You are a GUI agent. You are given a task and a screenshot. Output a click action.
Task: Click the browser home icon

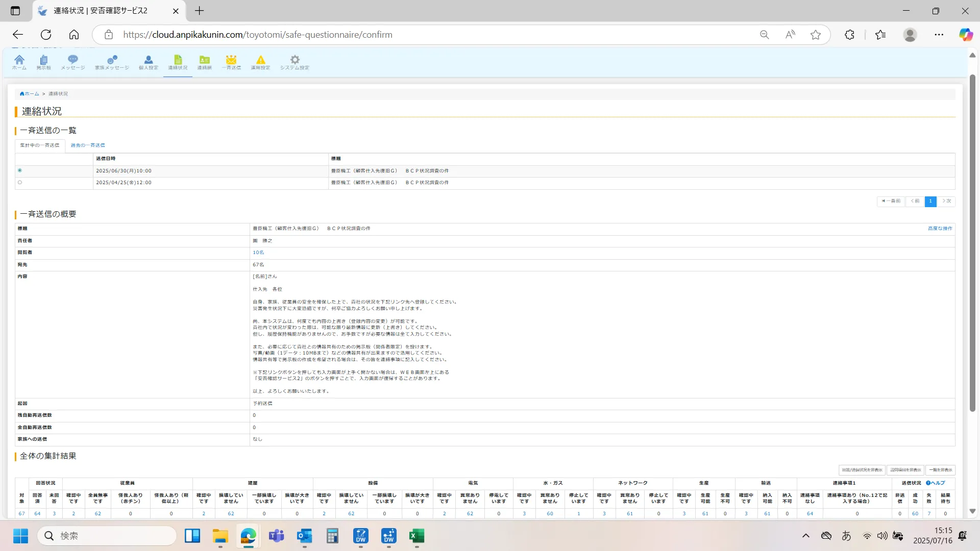[x=74, y=35]
